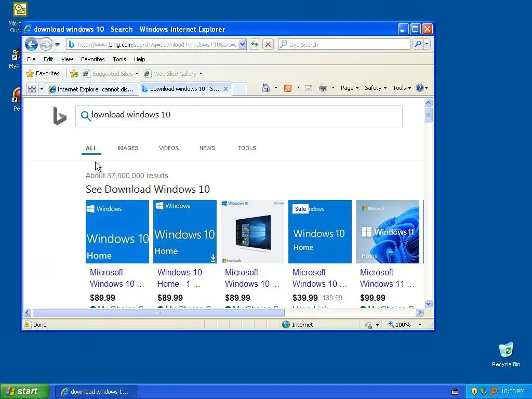The image size is (532, 399).
Task: Click the download windows 1... taskbar button
Action: tap(96, 392)
